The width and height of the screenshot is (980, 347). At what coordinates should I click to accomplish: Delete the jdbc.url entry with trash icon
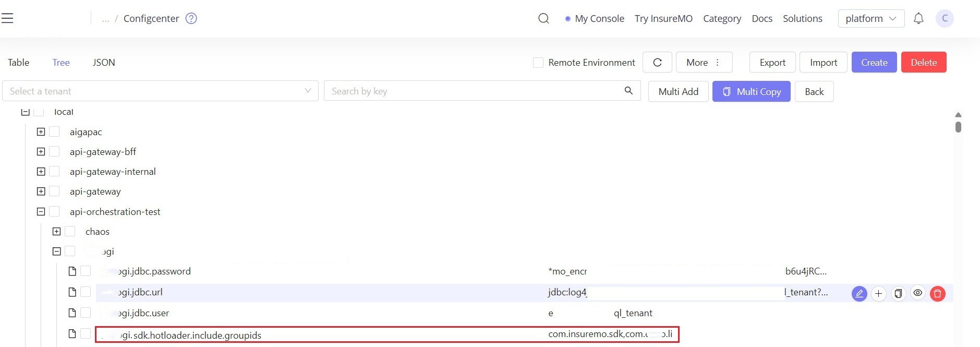tap(937, 293)
